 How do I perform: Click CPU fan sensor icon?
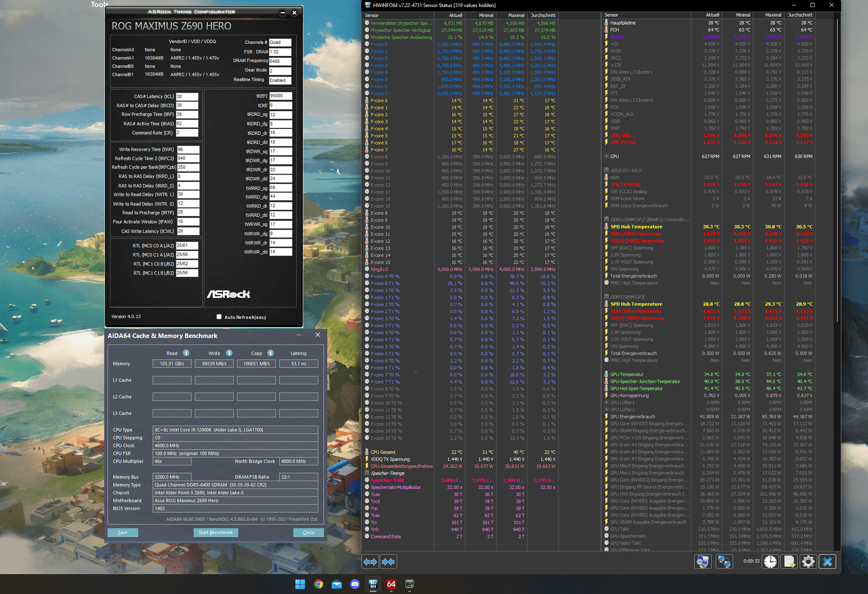(606, 156)
